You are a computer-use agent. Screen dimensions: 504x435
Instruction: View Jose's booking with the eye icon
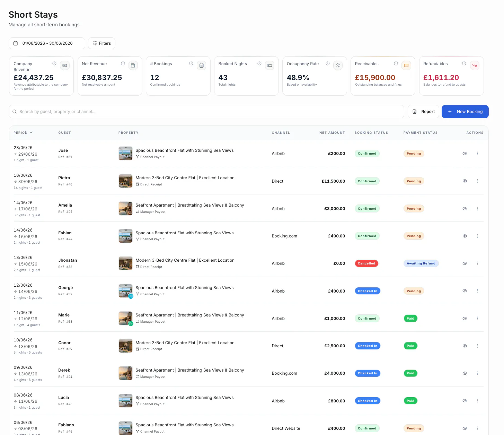[x=465, y=154]
